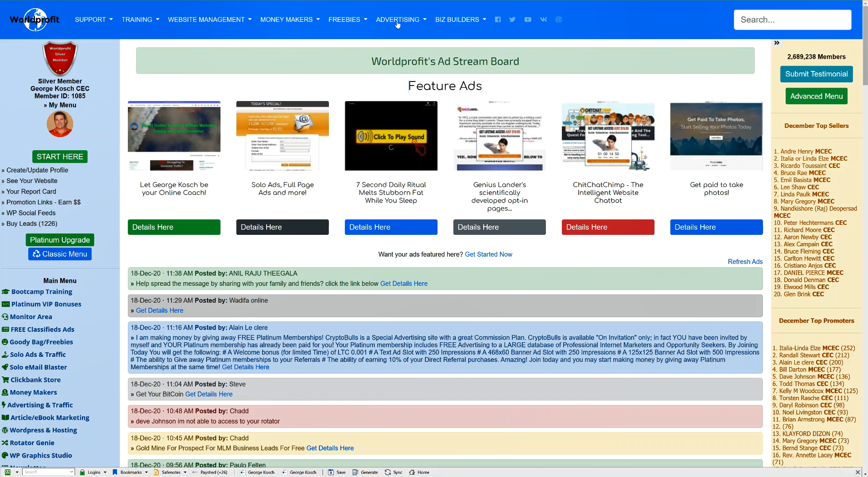
Task: Click the bottom toolbar Search combo box
Action: tap(49, 472)
